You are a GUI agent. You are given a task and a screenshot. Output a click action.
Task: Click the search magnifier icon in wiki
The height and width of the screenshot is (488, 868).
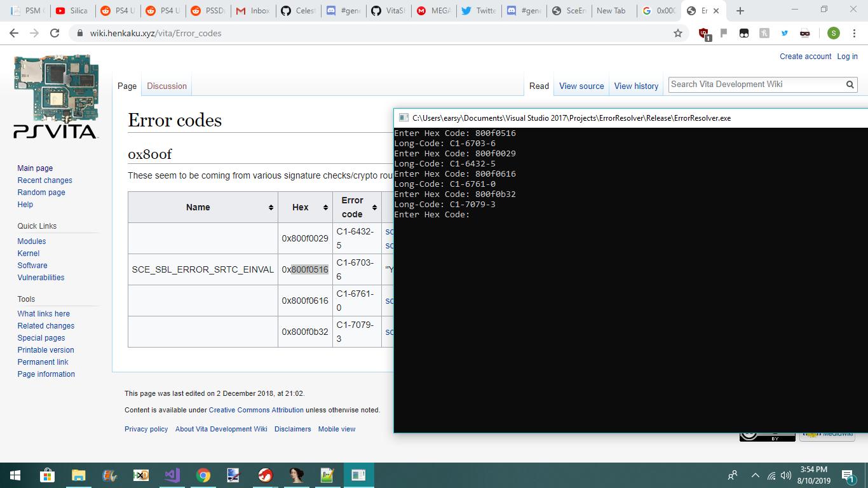850,85
